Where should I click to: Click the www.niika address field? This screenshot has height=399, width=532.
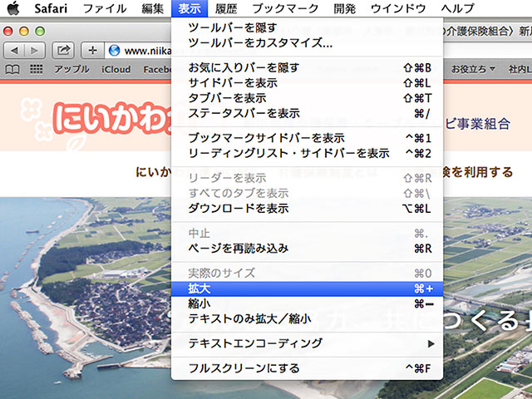pos(148,51)
